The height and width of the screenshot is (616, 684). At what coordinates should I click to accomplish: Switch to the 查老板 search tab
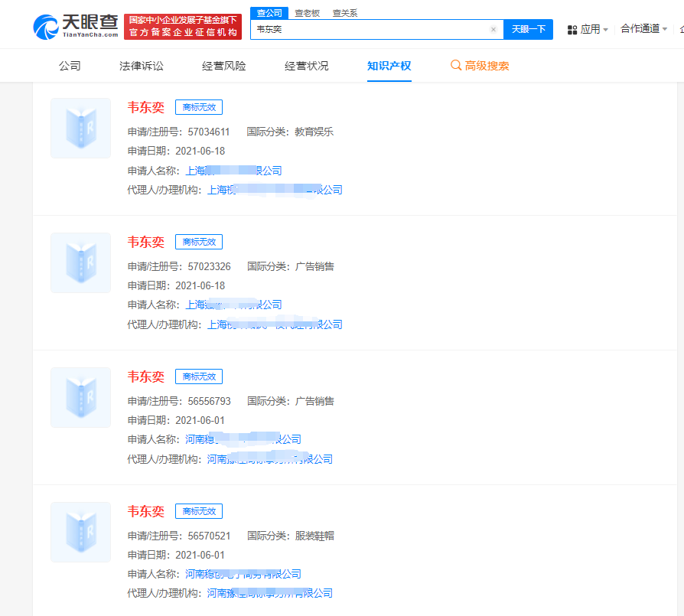pos(307,13)
